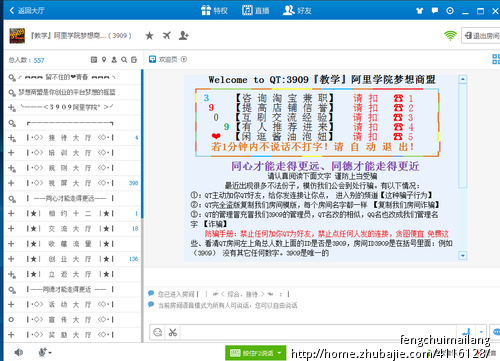The height and width of the screenshot is (361, 500).
Task: Search channels with the magnifier icon
Action: (x=124, y=60)
